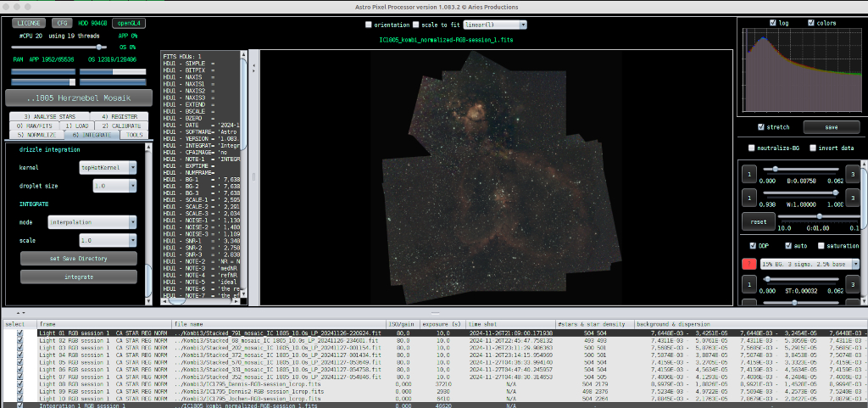
Task: Enable the orientation checkbox
Action: pyautogui.click(x=369, y=25)
